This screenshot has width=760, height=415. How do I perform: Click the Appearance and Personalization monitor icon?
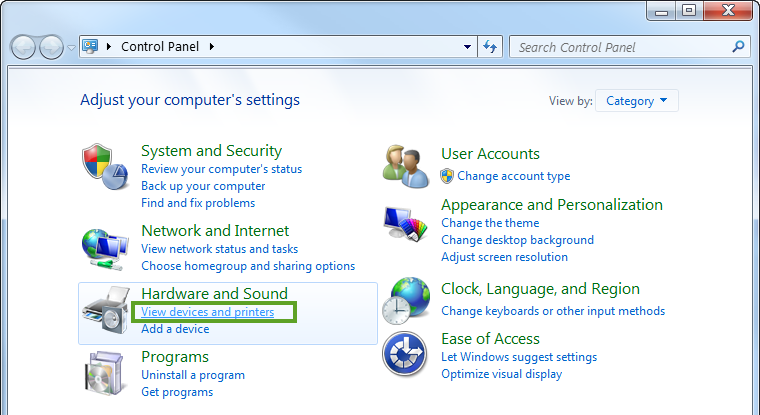tap(405, 223)
